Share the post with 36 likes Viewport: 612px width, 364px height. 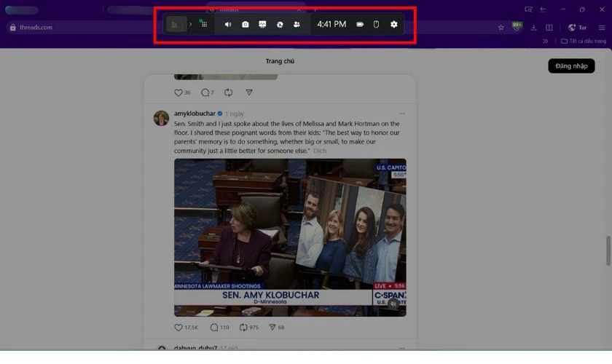coord(249,92)
